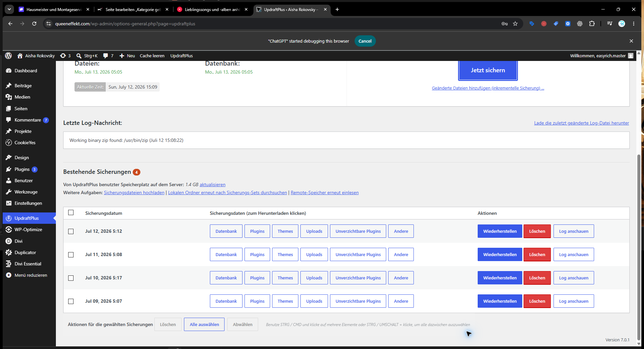Open Sicherungsdateien hochladen link

pyautogui.click(x=134, y=192)
